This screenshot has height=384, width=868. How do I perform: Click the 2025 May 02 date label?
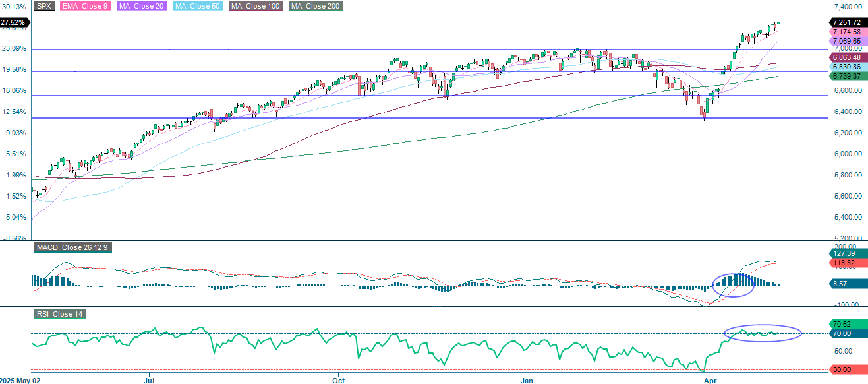coord(20,380)
